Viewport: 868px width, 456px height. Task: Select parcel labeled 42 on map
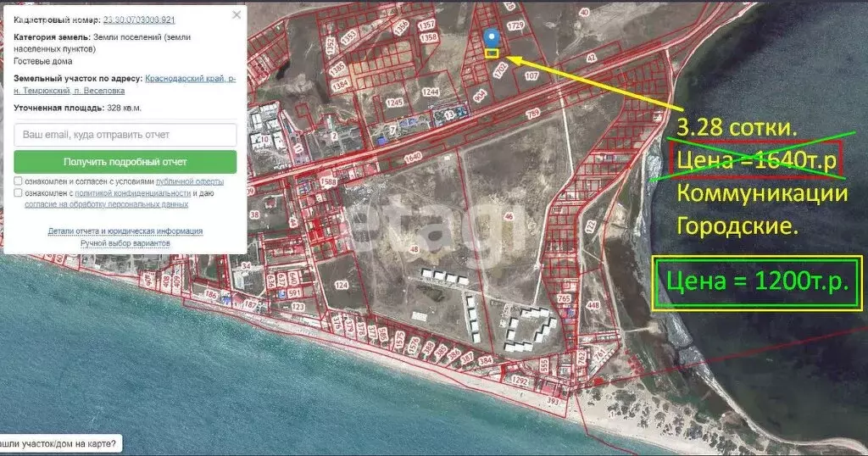591,58
